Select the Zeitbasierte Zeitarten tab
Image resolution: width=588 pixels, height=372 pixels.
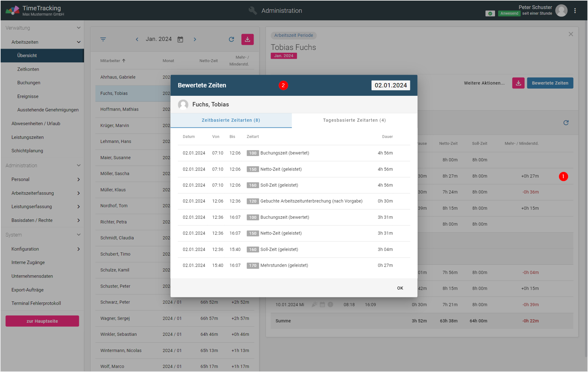point(231,120)
